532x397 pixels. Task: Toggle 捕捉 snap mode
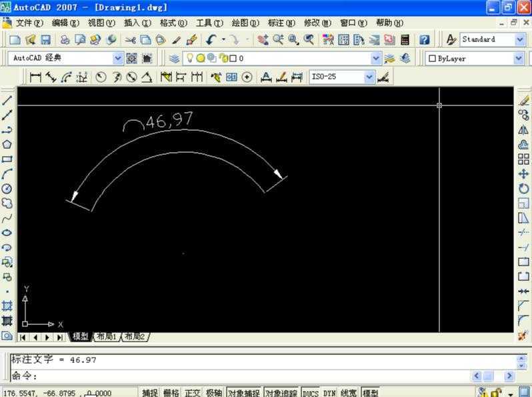pos(150,393)
